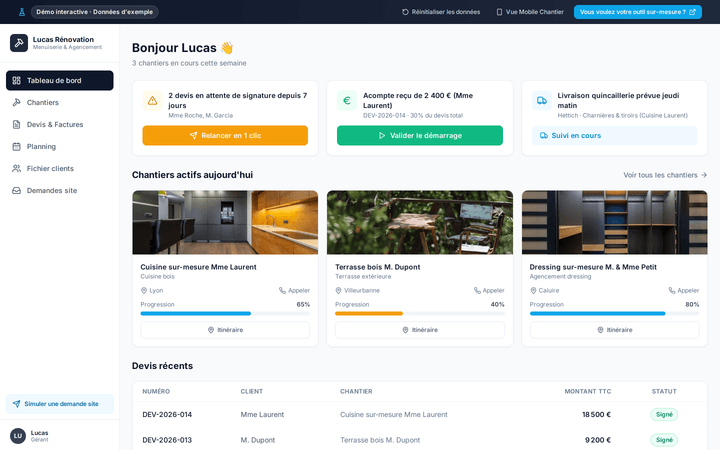The height and width of the screenshot is (450, 720).
Task: Click the truck icon on livraison card
Action: pos(542,101)
